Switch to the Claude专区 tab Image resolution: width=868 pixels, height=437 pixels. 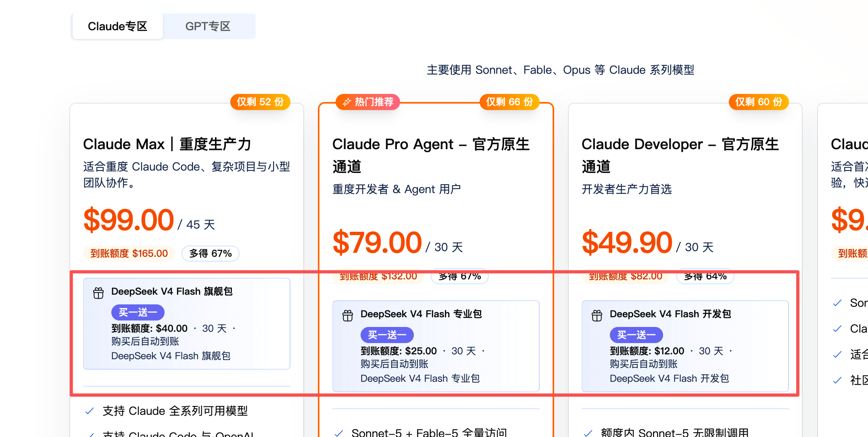(117, 26)
